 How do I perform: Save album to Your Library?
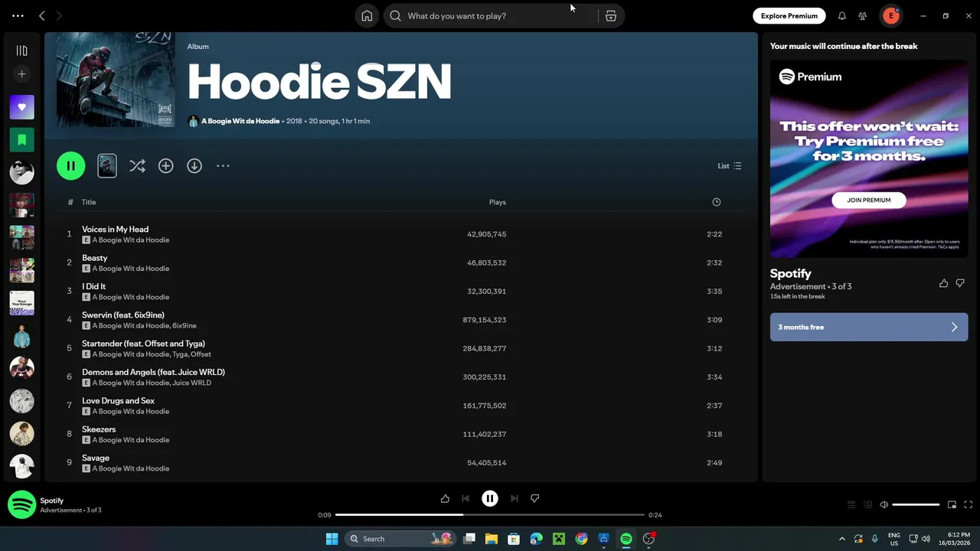point(166,166)
